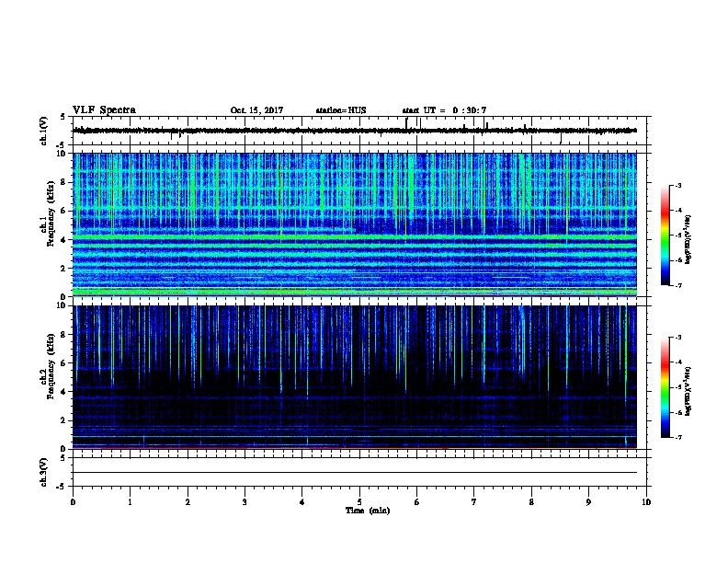Click the ch.2 spectrogram "6" kHz tick label
The image size is (728, 563).
[63, 362]
